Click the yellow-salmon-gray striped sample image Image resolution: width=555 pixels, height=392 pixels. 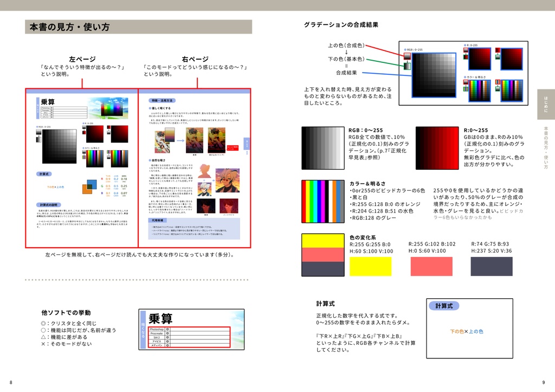[x=323, y=255]
